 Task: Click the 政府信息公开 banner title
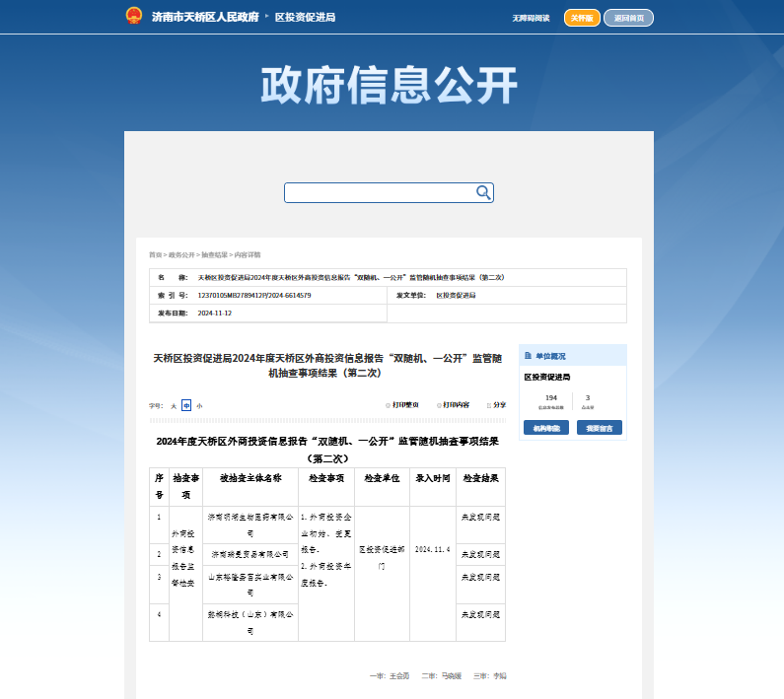[x=389, y=85]
